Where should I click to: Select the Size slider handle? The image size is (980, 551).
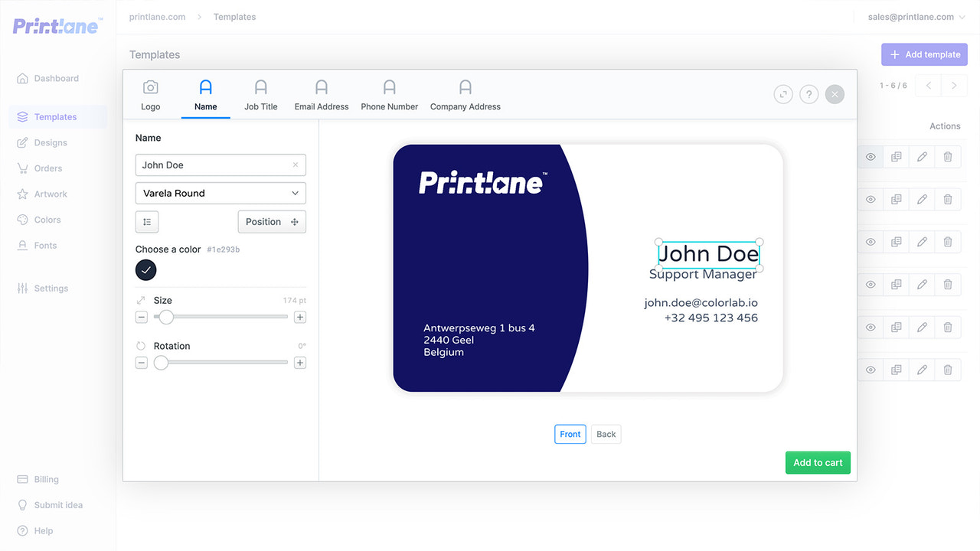click(165, 317)
